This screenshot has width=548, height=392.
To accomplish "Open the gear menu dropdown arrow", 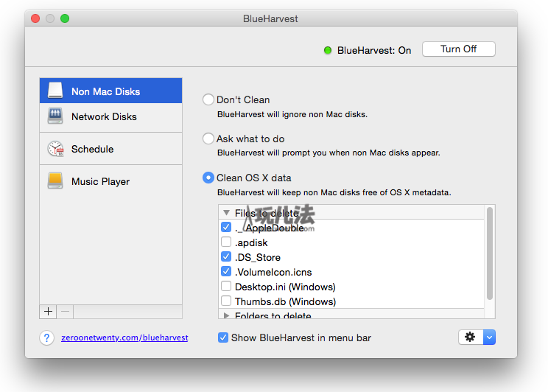I will pyautogui.click(x=489, y=337).
